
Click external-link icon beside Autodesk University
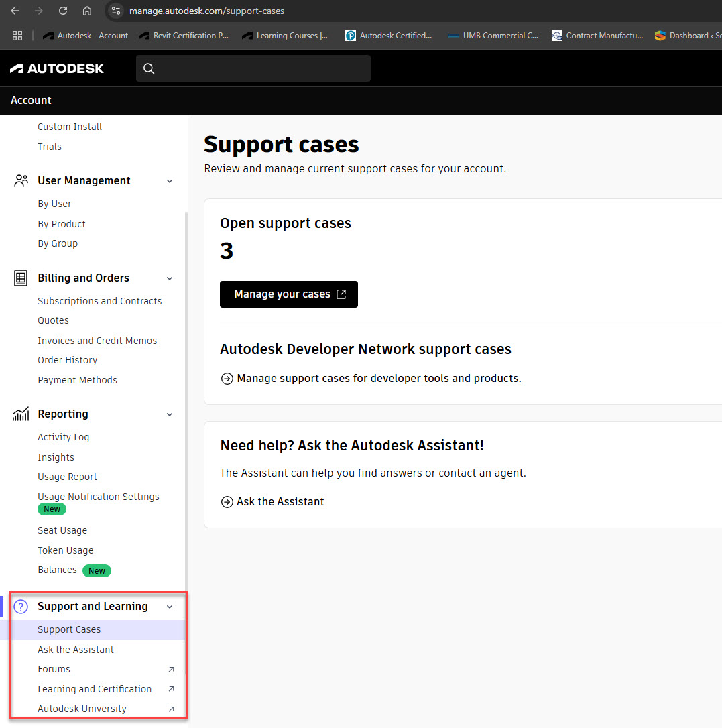171,709
